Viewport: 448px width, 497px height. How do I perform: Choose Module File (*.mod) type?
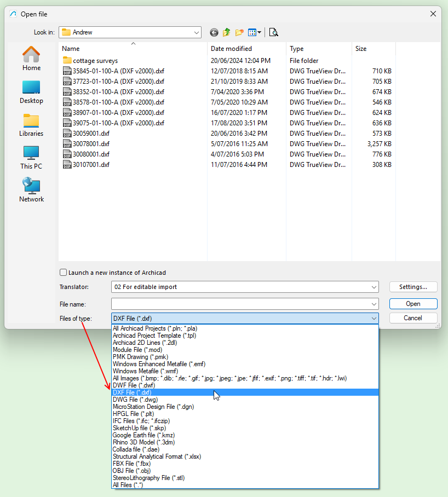245,350
